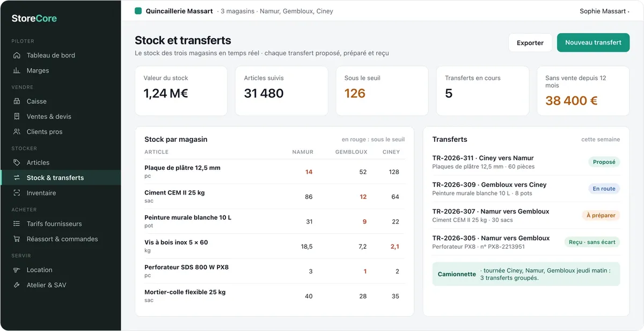Click the Exporter button

click(x=530, y=42)
